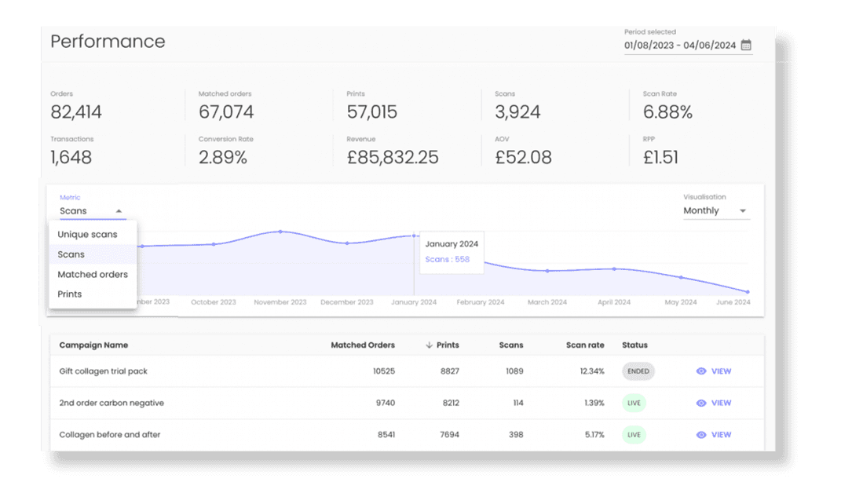Click the ENDED status badge
Image resolution: width=841 pixels, height=504 pixels.
pyautogui.click(x=638, y=371)
